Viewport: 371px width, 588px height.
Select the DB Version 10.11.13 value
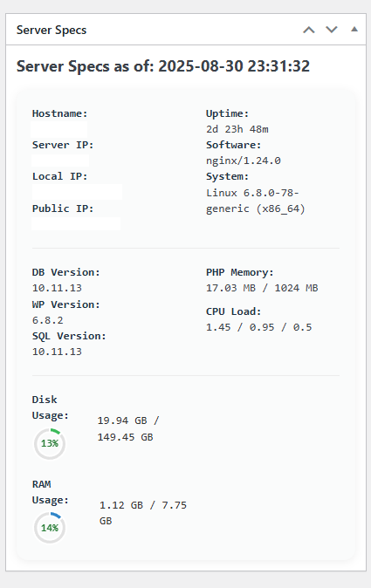pos(57,288)
